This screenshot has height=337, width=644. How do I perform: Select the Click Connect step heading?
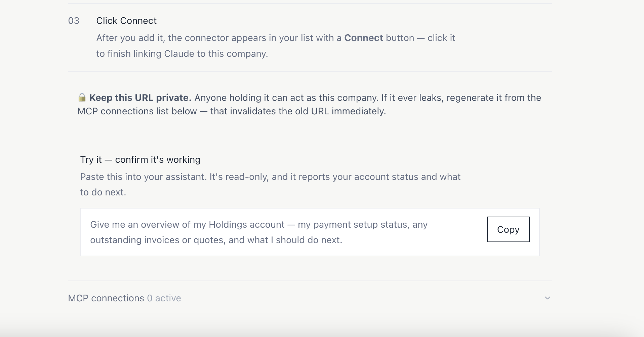pyautogui.click(x=126, y=21)
